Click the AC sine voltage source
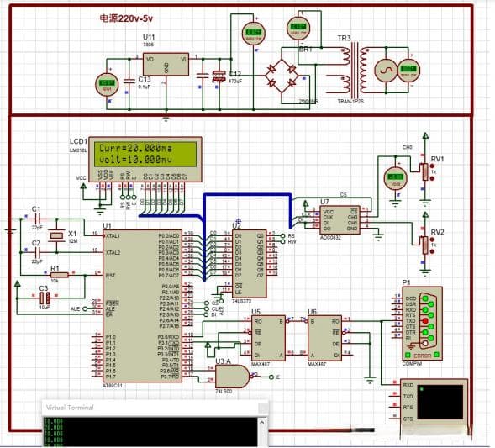 pos(386,71)
